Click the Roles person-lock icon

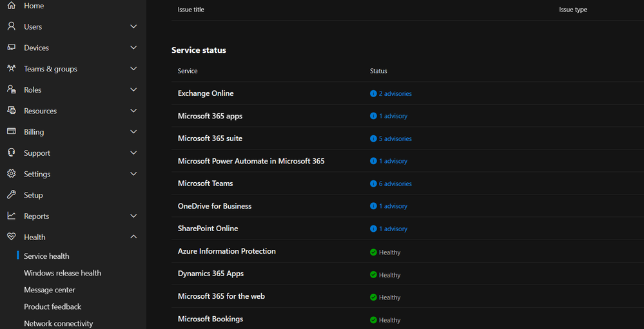[12, 89]
